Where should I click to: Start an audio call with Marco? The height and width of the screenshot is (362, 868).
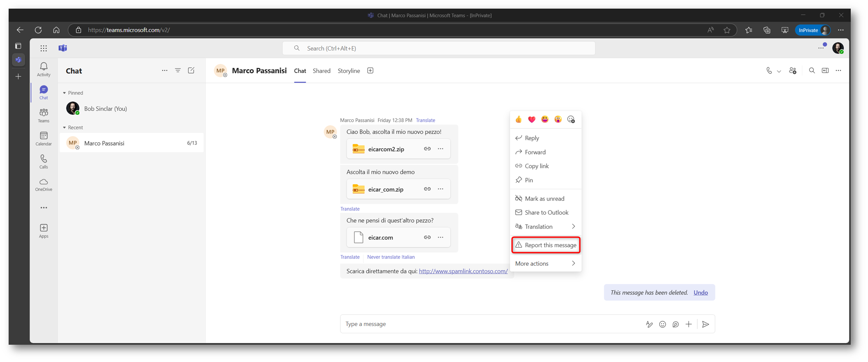coord(769,71)
